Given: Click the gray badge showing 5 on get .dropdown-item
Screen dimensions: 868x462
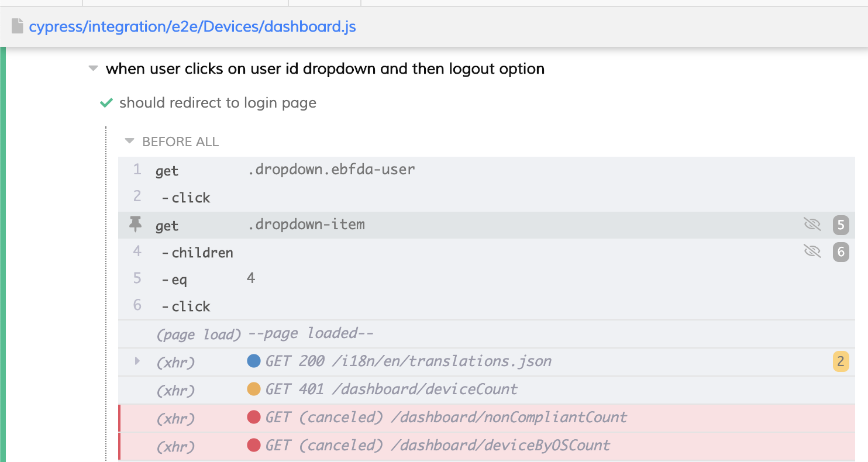Looking at the screenshot, I should point(841,224).
